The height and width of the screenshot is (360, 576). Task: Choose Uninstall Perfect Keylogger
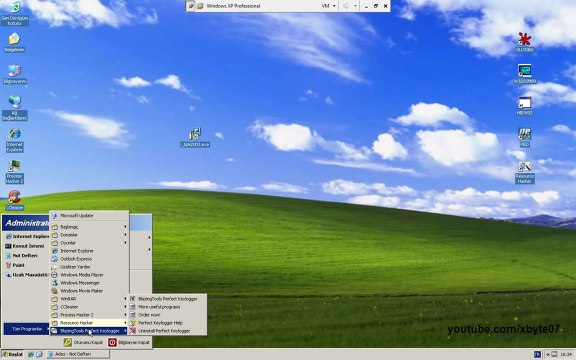(168, 331)
